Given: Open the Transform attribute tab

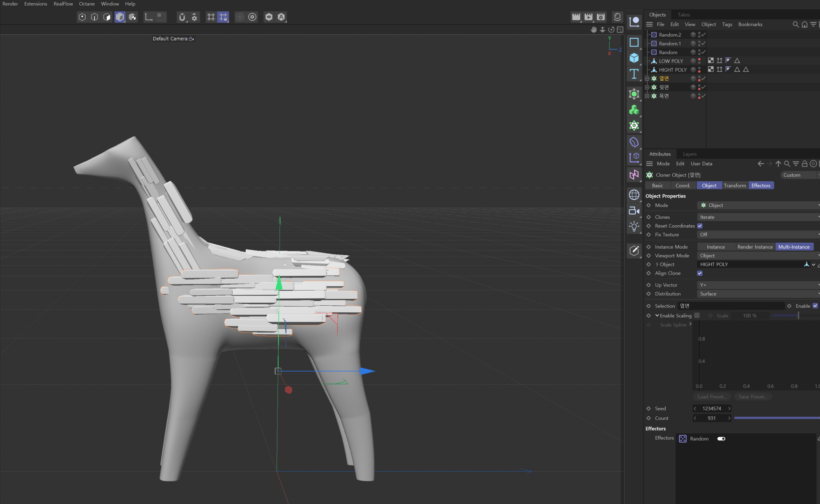Looking at the screenshot, I should (x=735, y=185).
